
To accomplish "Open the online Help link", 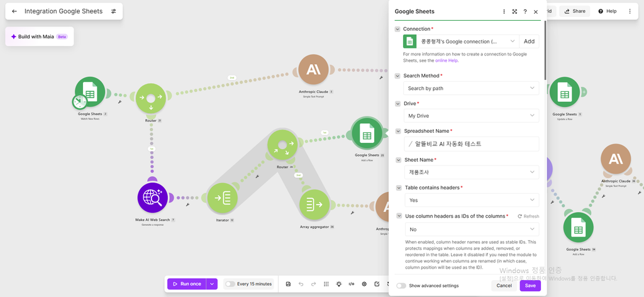I will pos(447,60).
